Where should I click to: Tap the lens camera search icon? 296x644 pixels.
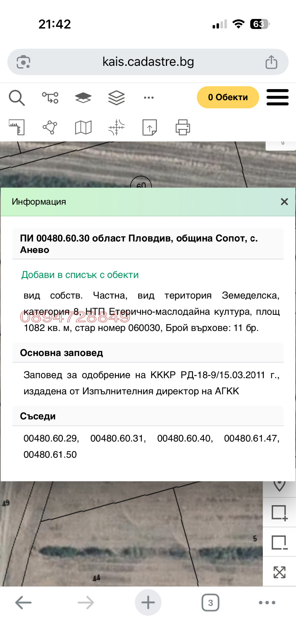pos(24,62)
